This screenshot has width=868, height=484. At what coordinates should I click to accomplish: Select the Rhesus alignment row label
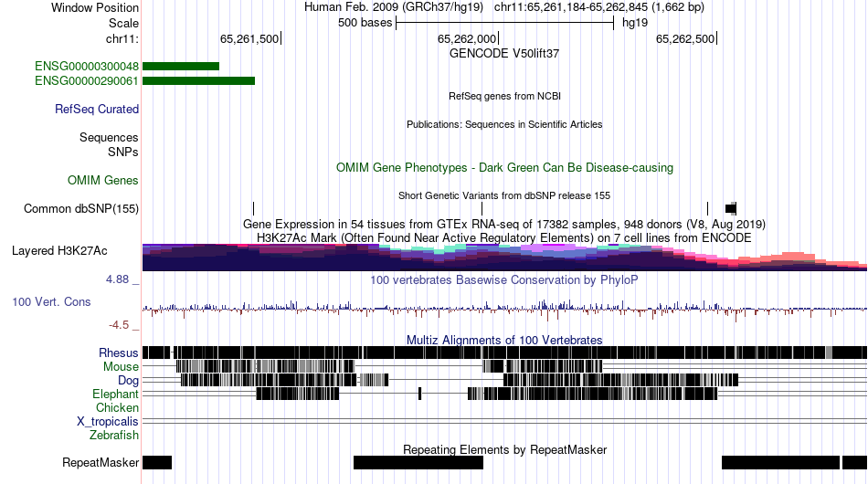click(119, 352)
